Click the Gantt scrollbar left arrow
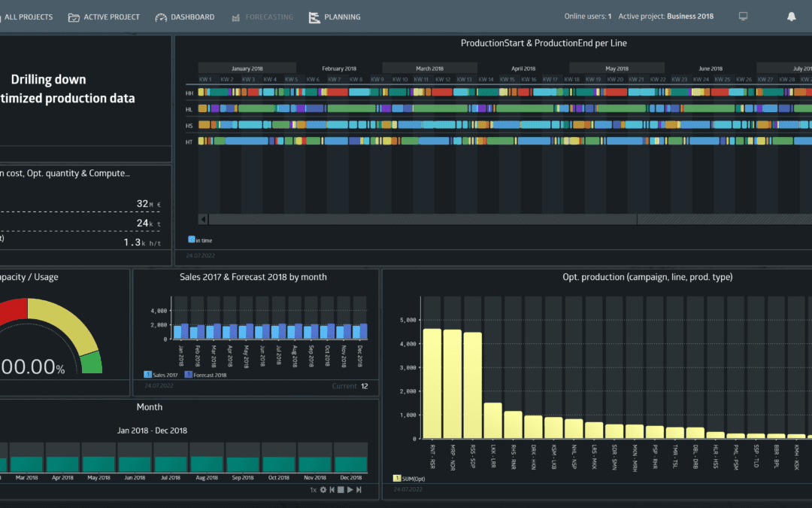This screenshot has height=508, width=812. (x=204, y=219)
